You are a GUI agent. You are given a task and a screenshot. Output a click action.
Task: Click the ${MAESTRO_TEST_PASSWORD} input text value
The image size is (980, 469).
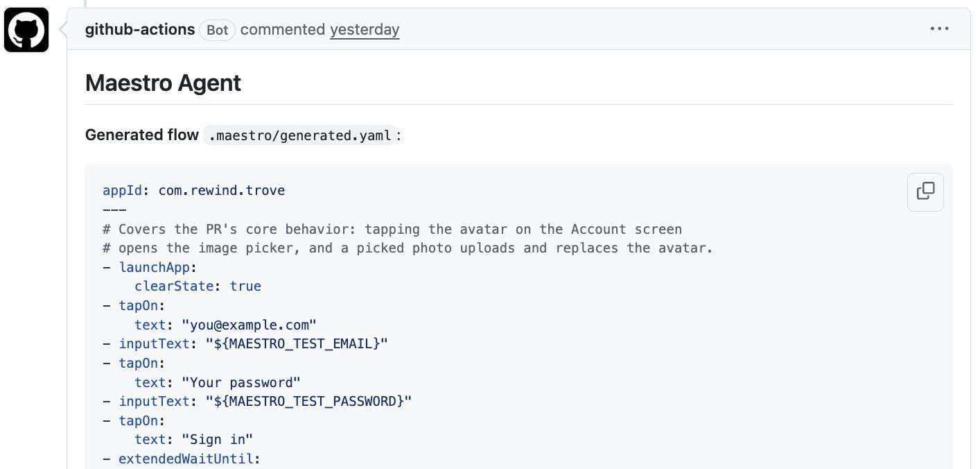click(x=308, y=402)
